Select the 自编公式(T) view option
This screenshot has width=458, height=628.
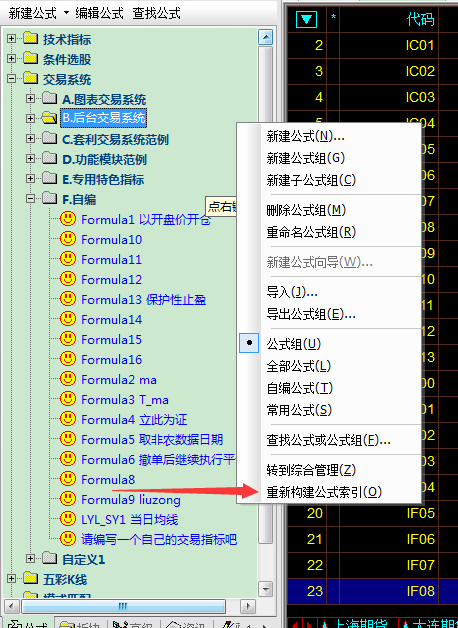(x=329, y=388)
